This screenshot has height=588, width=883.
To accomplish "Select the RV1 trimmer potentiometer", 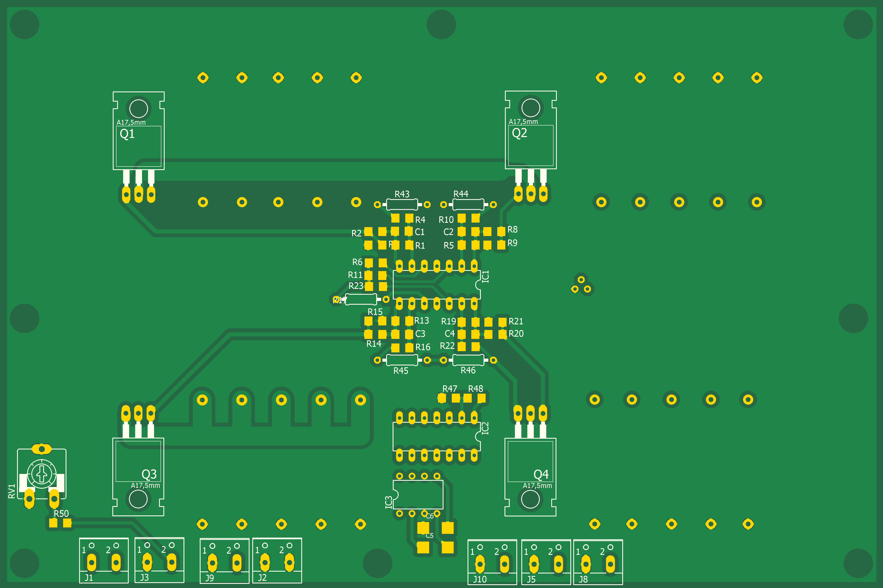I will click(x=42, y=474).
